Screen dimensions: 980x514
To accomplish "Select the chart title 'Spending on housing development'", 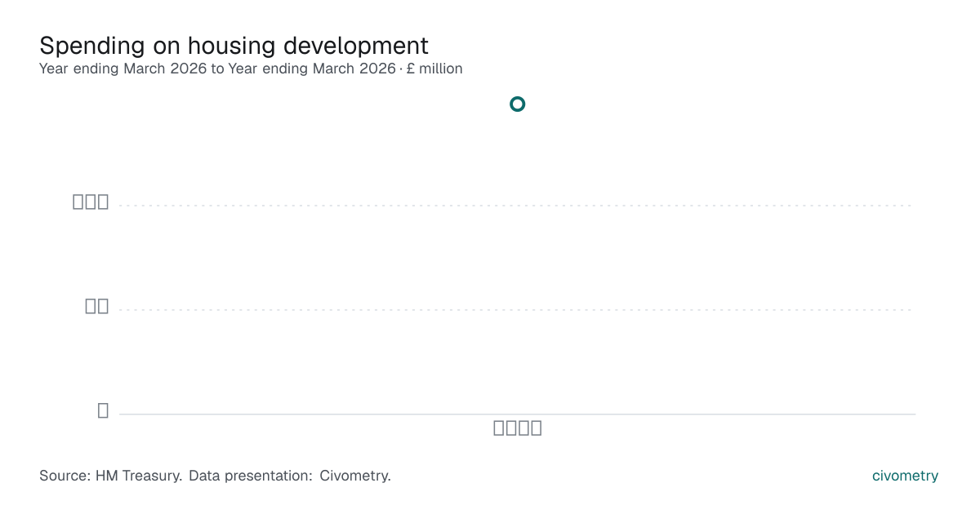I will [234, 45].
